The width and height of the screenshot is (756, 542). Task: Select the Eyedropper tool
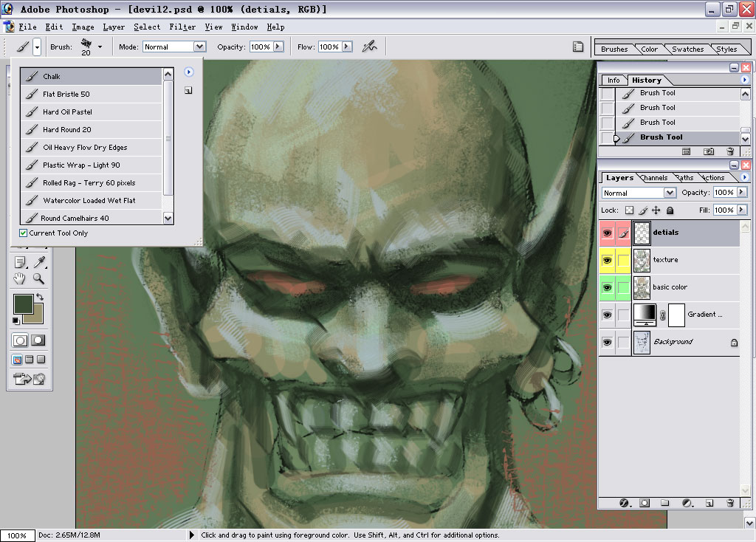(x=40, y=262)
